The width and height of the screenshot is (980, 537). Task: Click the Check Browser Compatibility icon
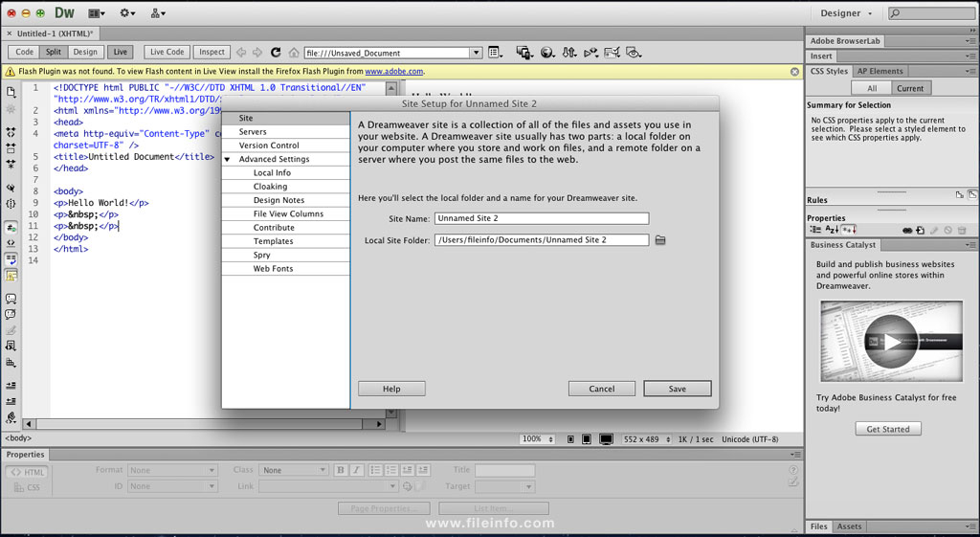(x=612, y=53)
